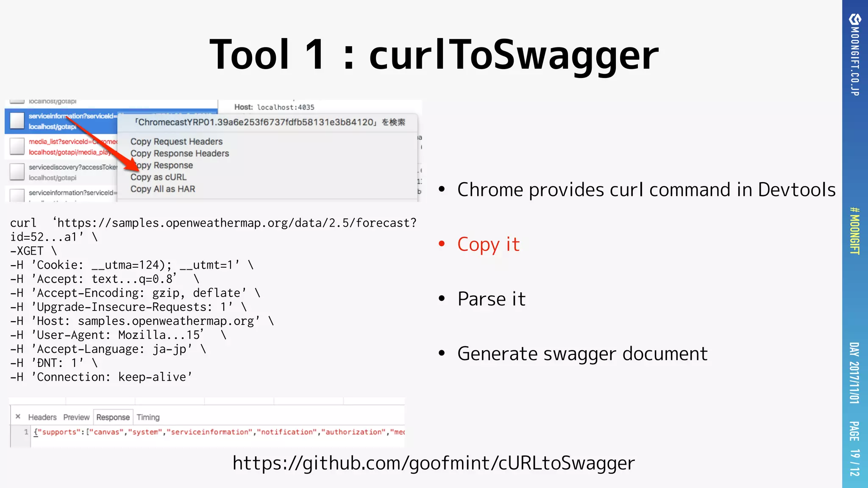Click the file icon of highlighted serviceinformation row
The width and height of the screenshot is (868, 488).
17,121
